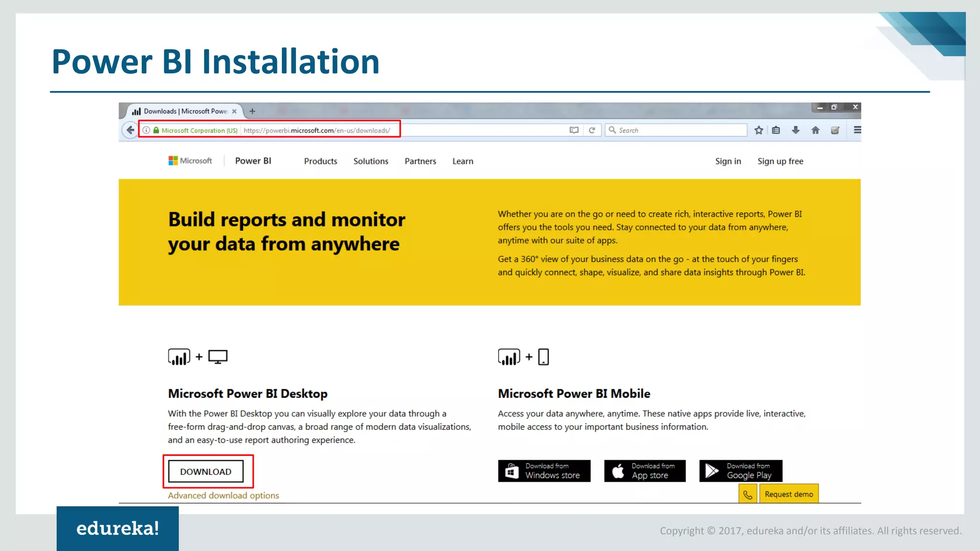This screenshot has height=551, width=980.
Task: Download from Google Play button
Action: point(741,471)
